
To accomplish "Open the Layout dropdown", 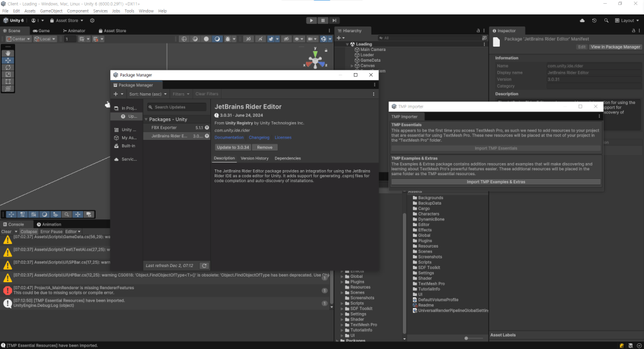I will tap(625, 20).
